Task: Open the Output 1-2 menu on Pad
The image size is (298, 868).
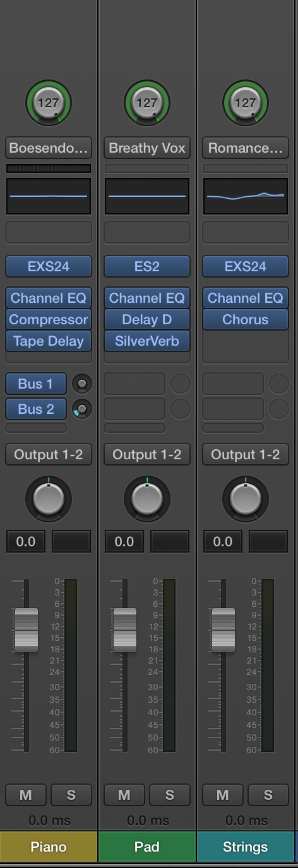Action: pyautogui.click(x=147, y=454)
